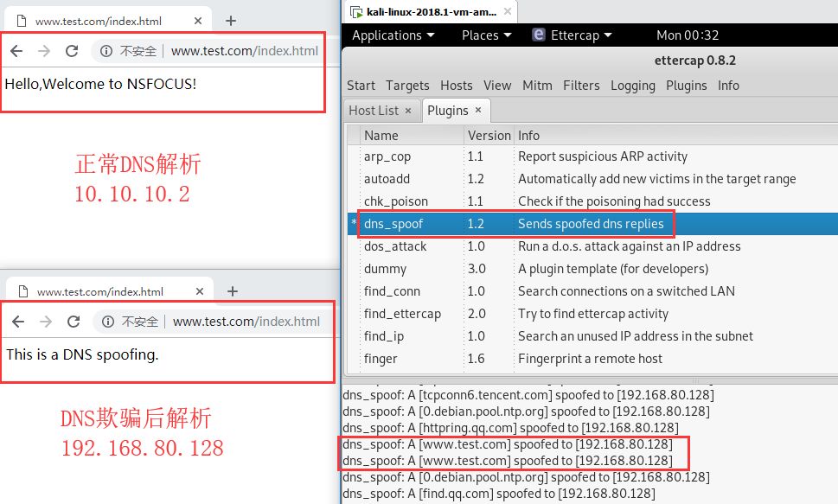Open the Filters menu
The height and width of the screenshot is (504, 838).
(581, 86)
